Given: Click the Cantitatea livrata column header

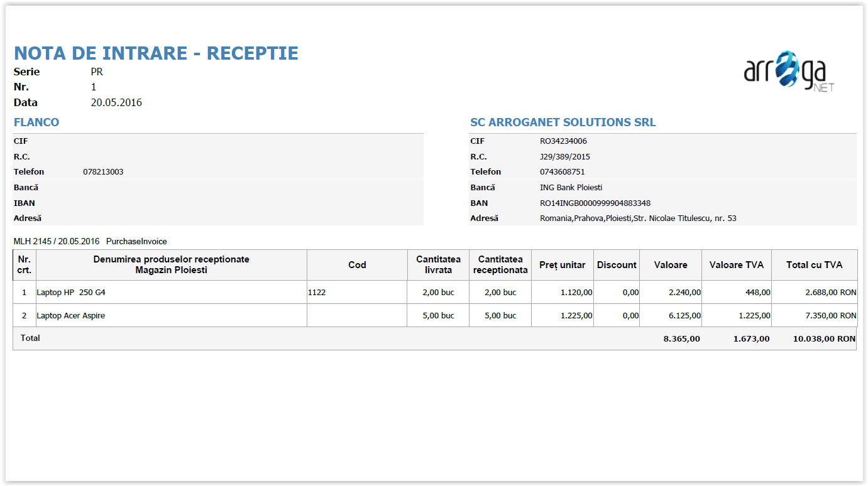Looking at the screenshot, I should [x=438, y=265].
